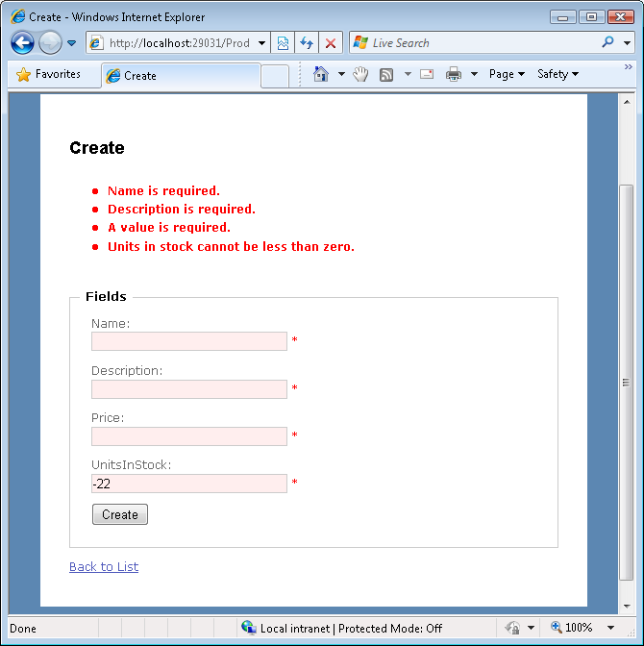The width and height of the screenshot is (644, 646).
Task: Click the UnitsInStock field containing -22
Action: pos(189,484)
